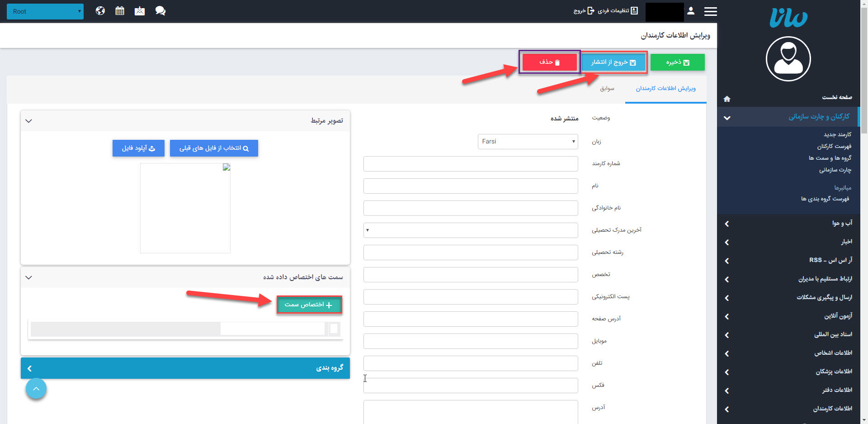Click the calendar icon in the top toolbar
The height and width of the screenshot is (424, 868).
(119, 10)
